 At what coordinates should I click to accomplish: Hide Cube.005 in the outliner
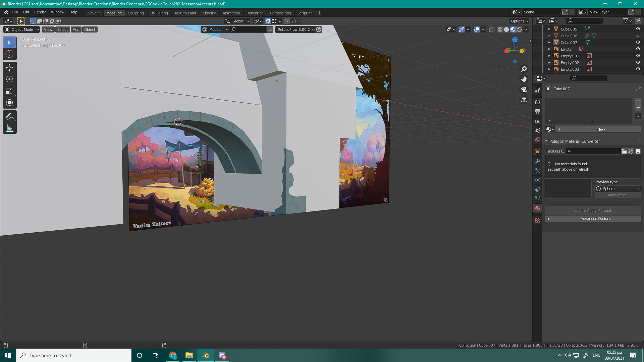pos(638,29)
